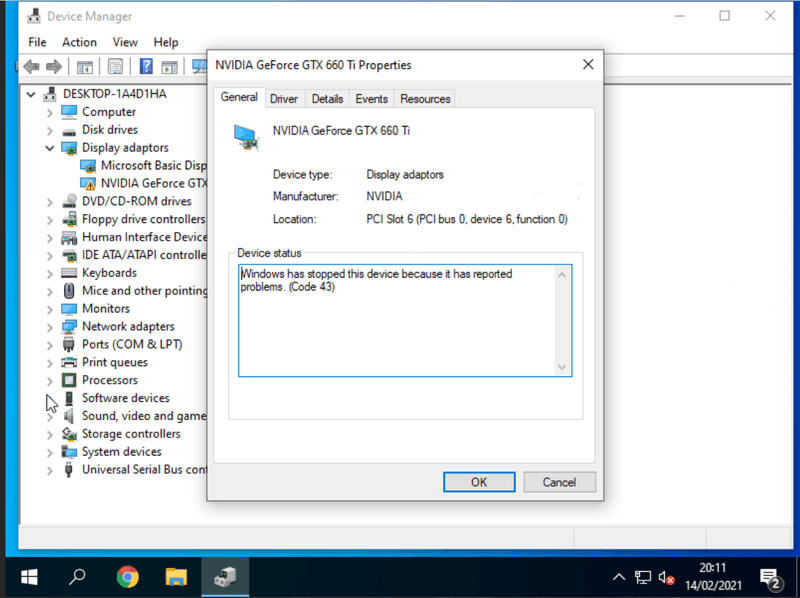Toggle Show/Hide Action Pane toolbar icon
The image size is (800, 598).
coord(169,66)
